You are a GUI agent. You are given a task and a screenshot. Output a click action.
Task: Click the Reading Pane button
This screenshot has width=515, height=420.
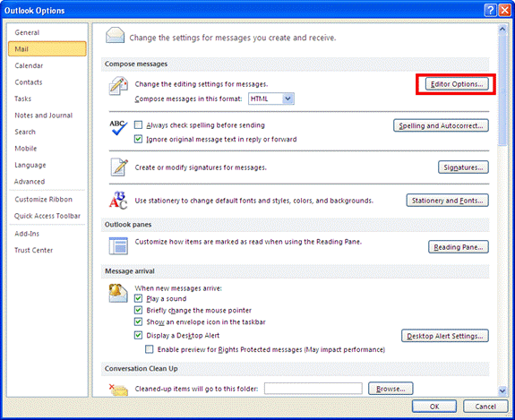(x=459, y=247)
